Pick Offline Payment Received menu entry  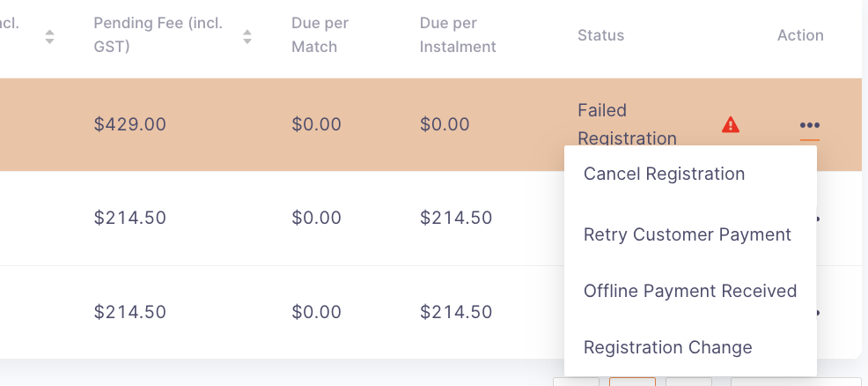(690, 292)
